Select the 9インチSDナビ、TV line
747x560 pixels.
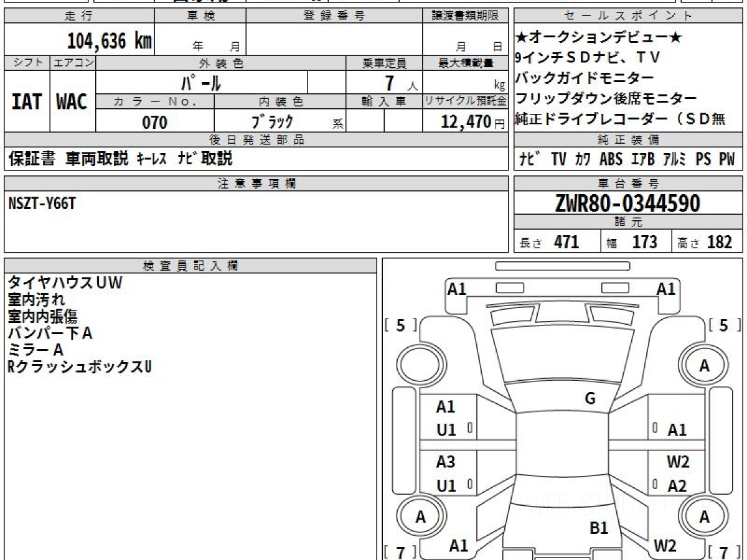tap(588, 58)
